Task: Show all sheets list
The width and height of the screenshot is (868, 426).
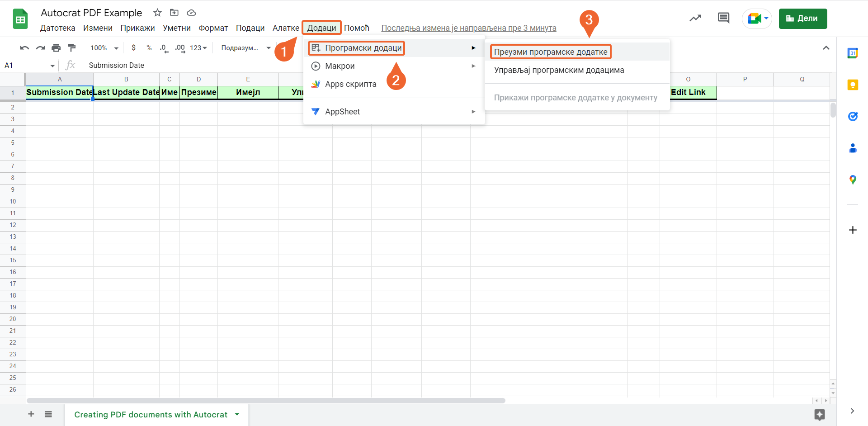Action: [48, 414]
